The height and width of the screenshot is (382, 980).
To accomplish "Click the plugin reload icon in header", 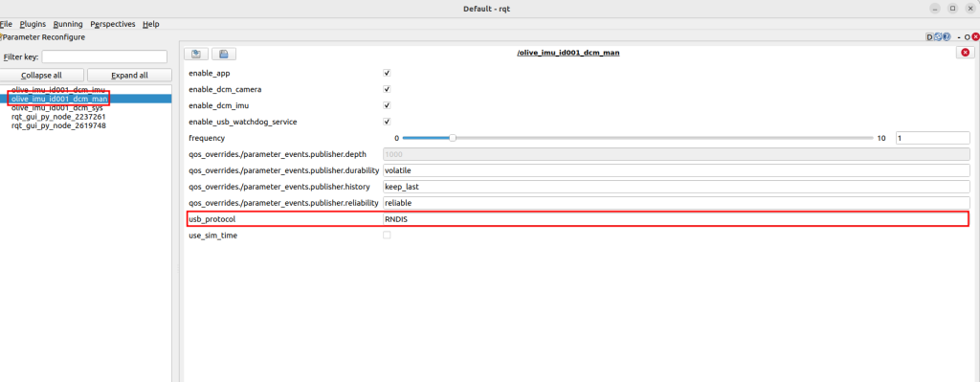I will pyautogui.click(x=938, y=37).
